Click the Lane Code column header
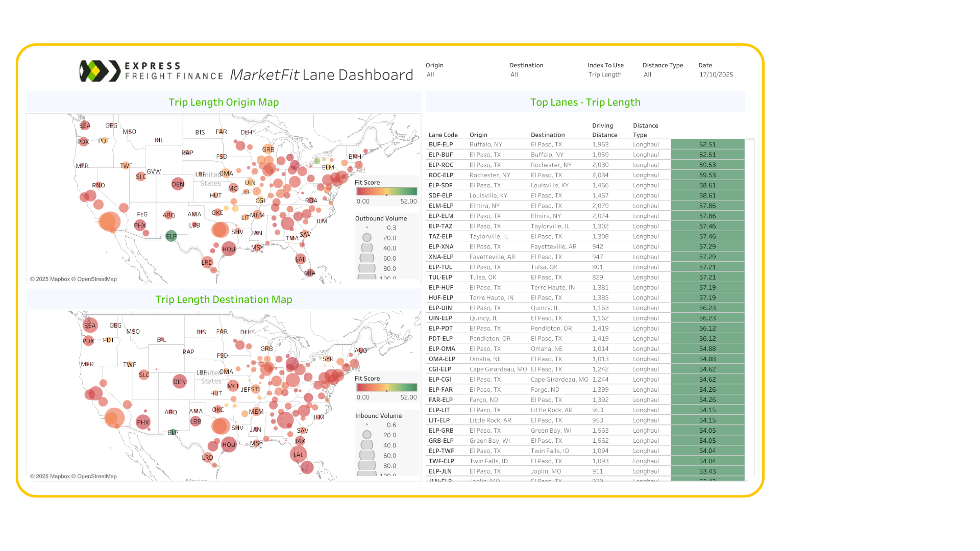The height and width of the screenshot is (551, 980). pos(443,135)
